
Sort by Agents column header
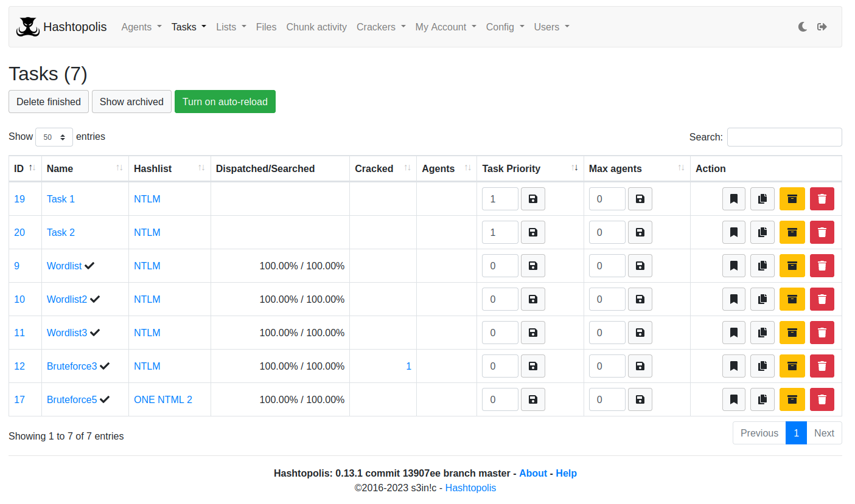click(x=447, y=168)
